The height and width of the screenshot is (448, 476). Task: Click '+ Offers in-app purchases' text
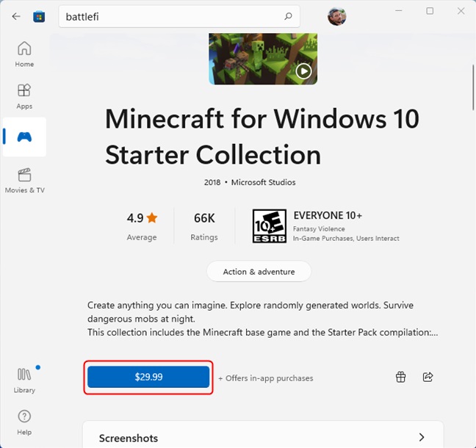[266, 378]
